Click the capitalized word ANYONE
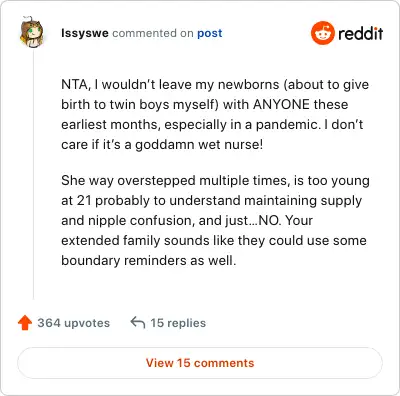This screenshot has height=396, width=400. (281, 104)
